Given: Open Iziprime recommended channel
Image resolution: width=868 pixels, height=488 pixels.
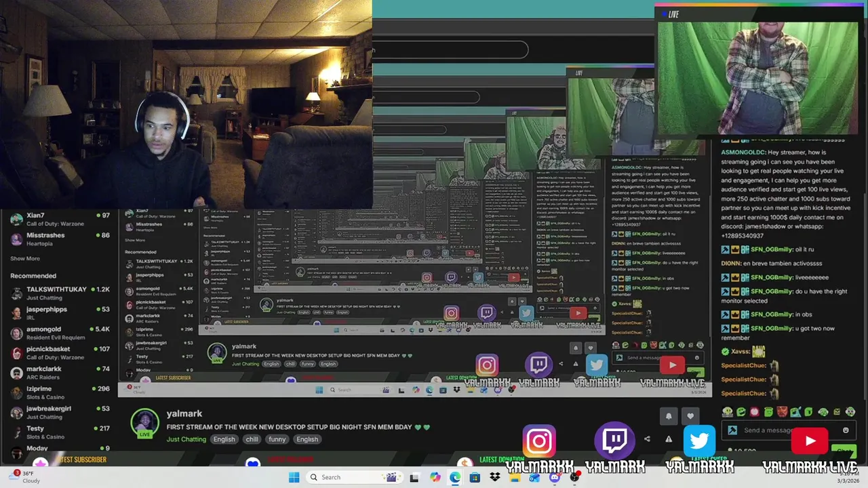Looking at the screenshot, I should (x=60, y=392).
